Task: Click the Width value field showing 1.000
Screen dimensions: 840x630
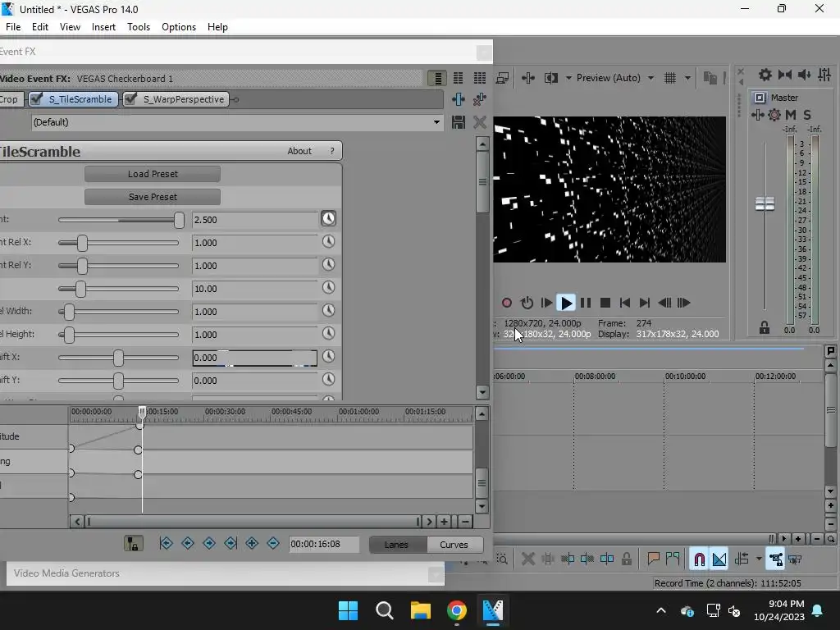Action: pyautogui.click(x=254, y=312)
